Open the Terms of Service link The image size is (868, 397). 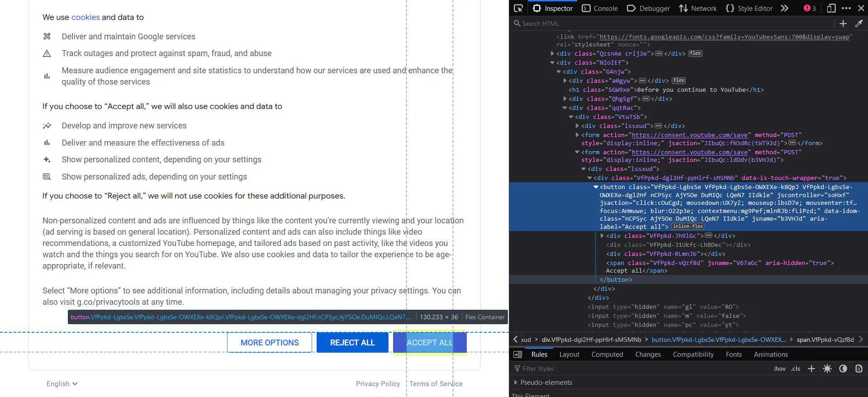click(x=436, y=383)
